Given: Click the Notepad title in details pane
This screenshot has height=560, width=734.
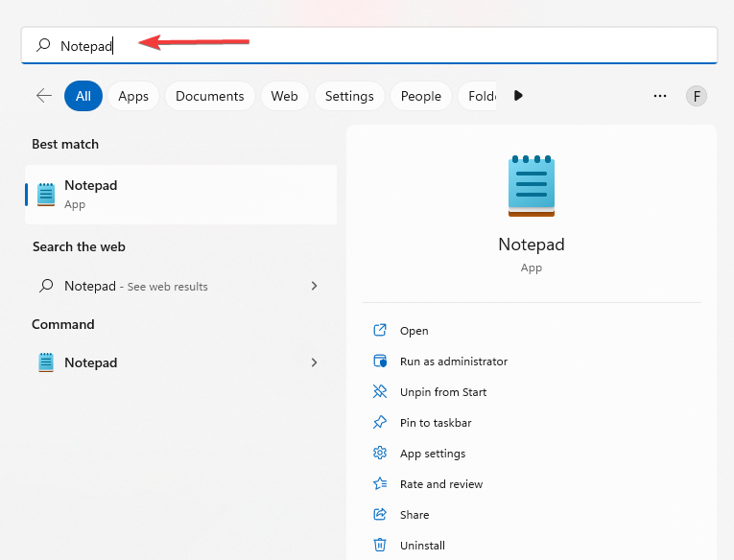Looking at the screenshot, I should pos(532,245).
